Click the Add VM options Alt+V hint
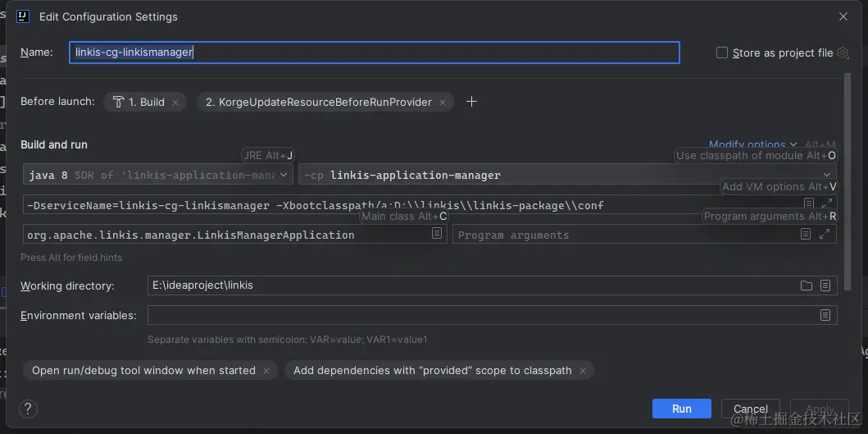The width and height of the screenshot is (868, 434). coord(779,187)
